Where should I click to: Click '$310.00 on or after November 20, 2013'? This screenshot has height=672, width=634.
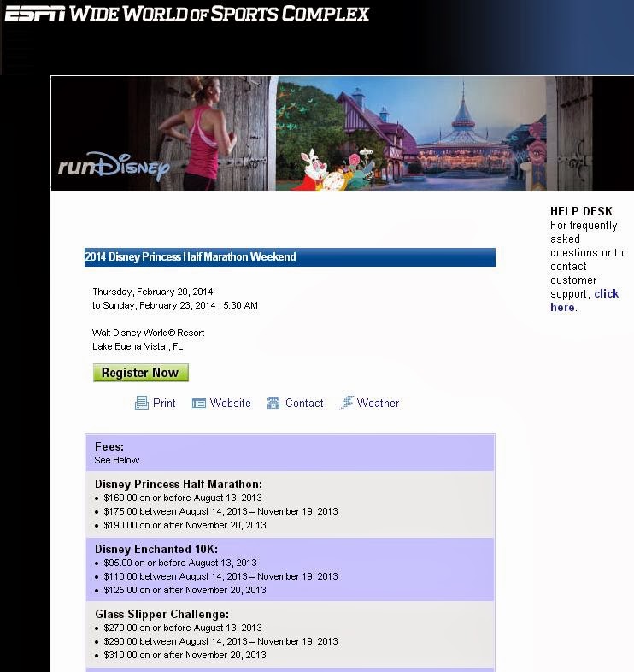tap(185, 655)
